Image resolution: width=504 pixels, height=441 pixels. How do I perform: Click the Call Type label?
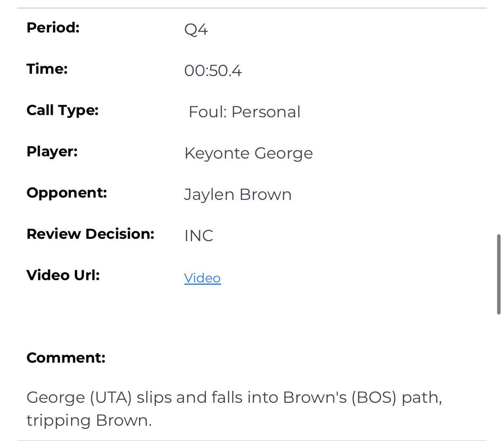(62, 110)
